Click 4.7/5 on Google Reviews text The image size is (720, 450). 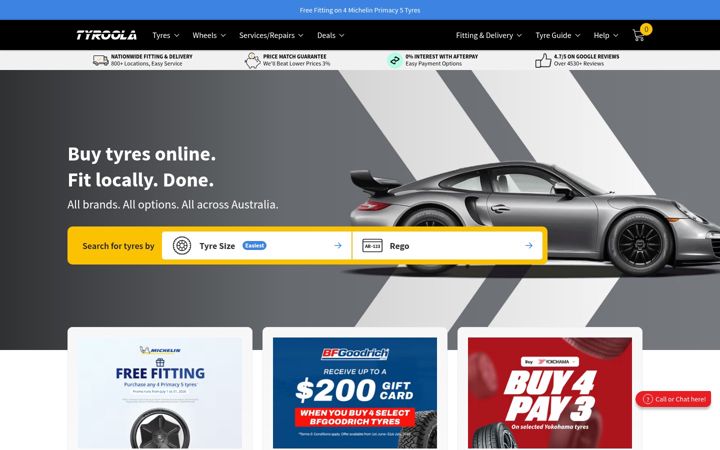586,56
